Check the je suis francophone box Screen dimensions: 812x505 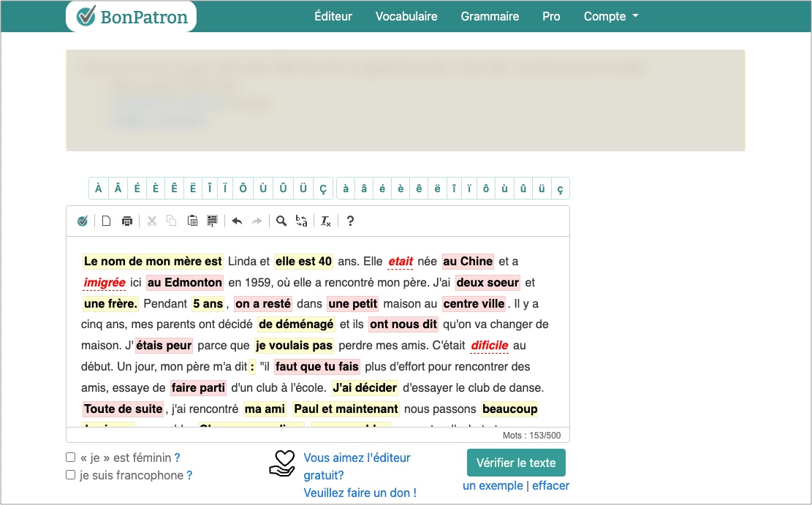click(71, 475)
